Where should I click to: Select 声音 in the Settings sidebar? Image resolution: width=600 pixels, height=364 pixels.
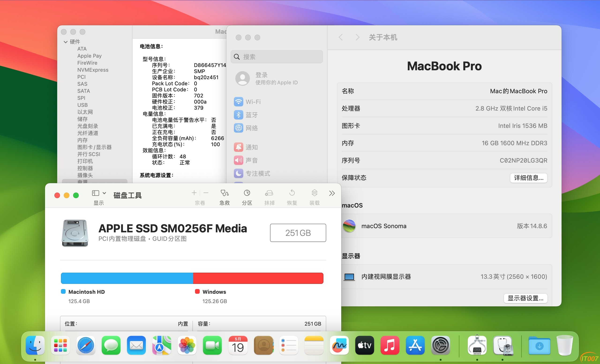[277, 160]
